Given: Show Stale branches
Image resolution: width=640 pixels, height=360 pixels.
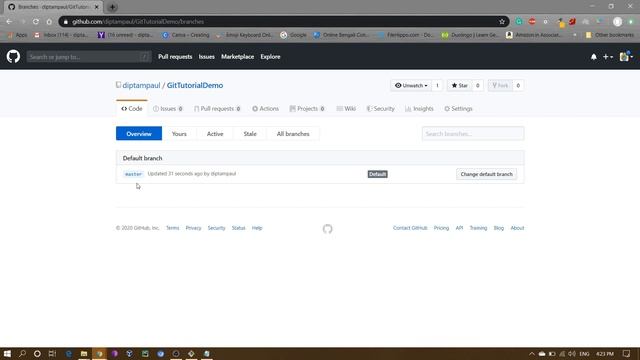Looking at the screenshot, I should click(x=250, y=133).
